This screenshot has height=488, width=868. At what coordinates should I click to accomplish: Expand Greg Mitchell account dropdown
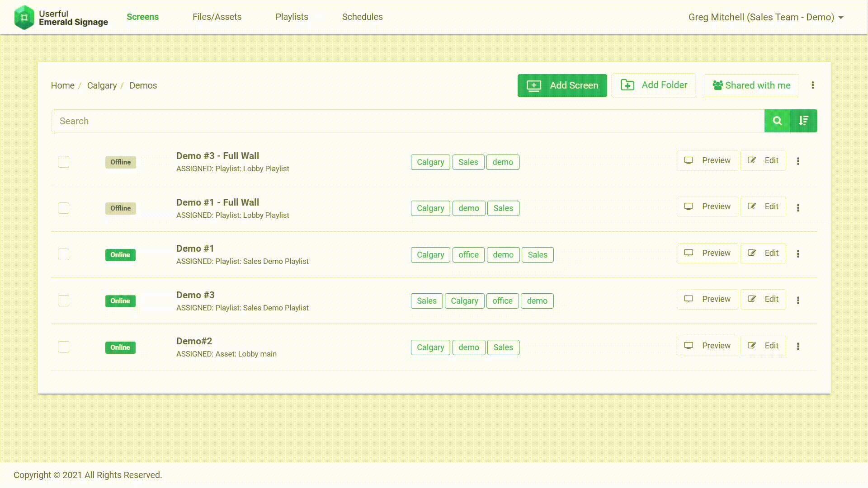click(x=766, y=17)
